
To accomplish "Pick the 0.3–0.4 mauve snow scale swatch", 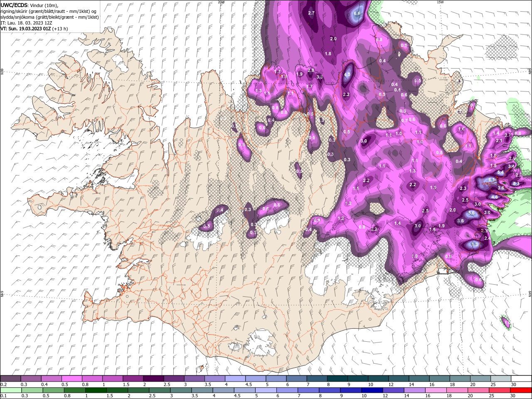I will pyautogui.click(x=31, y=379).
